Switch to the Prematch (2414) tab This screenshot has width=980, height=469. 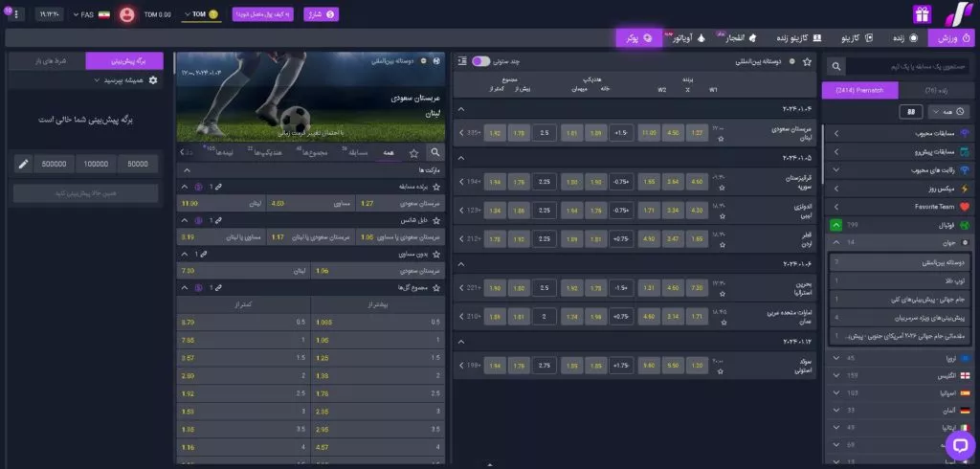pos(863,89)
